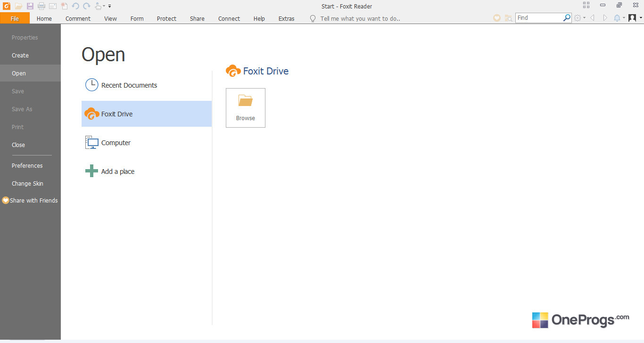The height and width of the screenshot is (343, 644).
Task: Click the Open folder icon in quick access toolbar
Action: coord(18,6)
